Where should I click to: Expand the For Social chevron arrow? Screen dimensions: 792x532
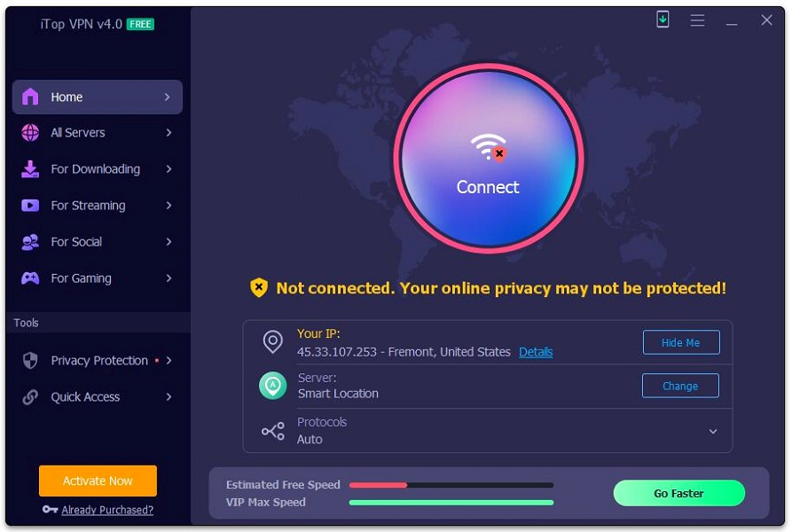[x=169, y=242]
